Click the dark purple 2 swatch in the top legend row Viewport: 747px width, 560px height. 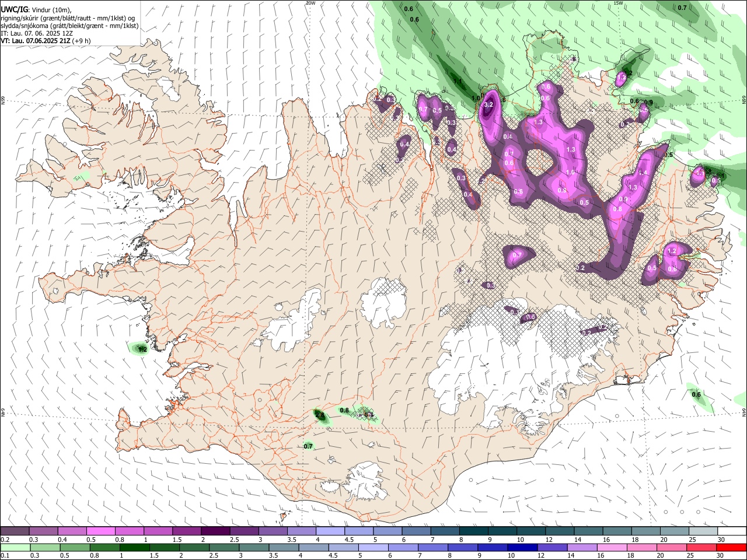click(215, 531)
